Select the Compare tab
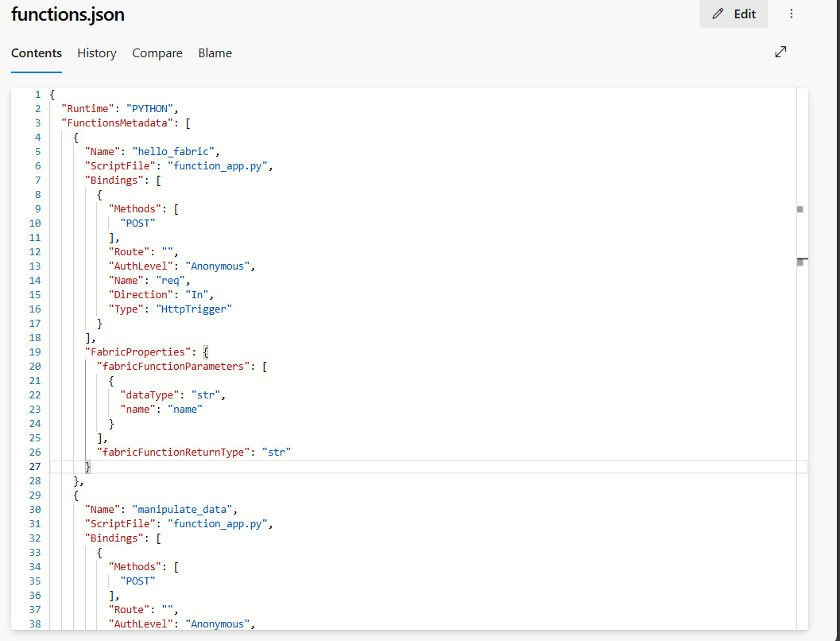The width and height of the screenshot is (840, 641). (x=157, y=53)
